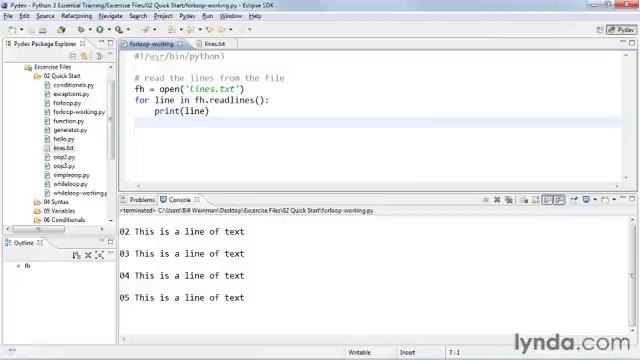Click the Print toolbar icon
Screen dimensions: 640x360
point(42,30)
